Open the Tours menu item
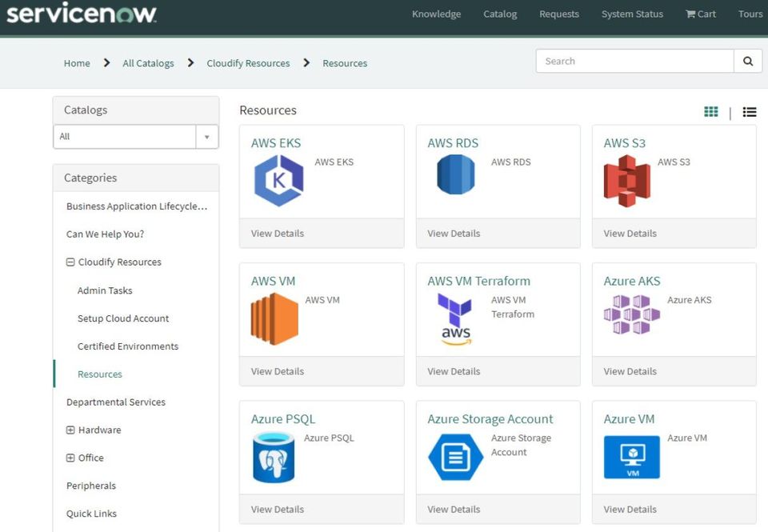768x532 pixels. (750, 14)
